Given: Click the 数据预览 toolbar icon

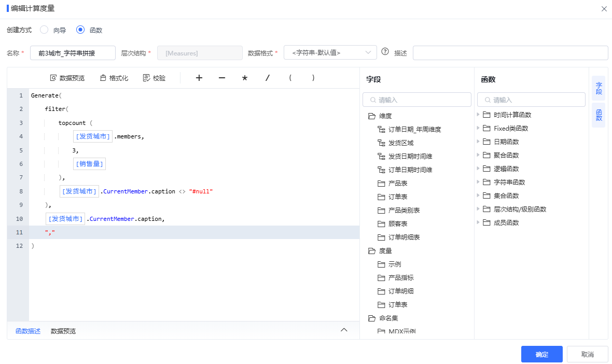Looking at the screenshot, I should click(53, 78).
